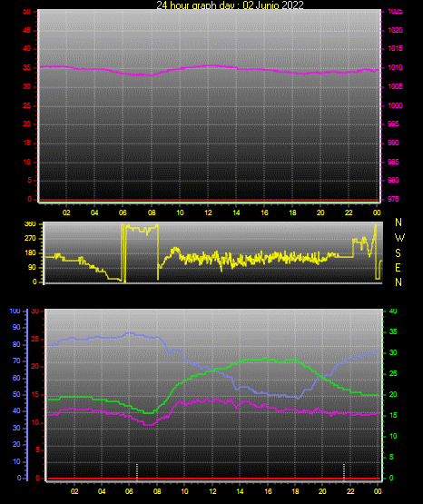Select the 22 hour mark on bottom graph
Image resolution: width=423 pixels, height=504 pixels.
coord(350,491)
